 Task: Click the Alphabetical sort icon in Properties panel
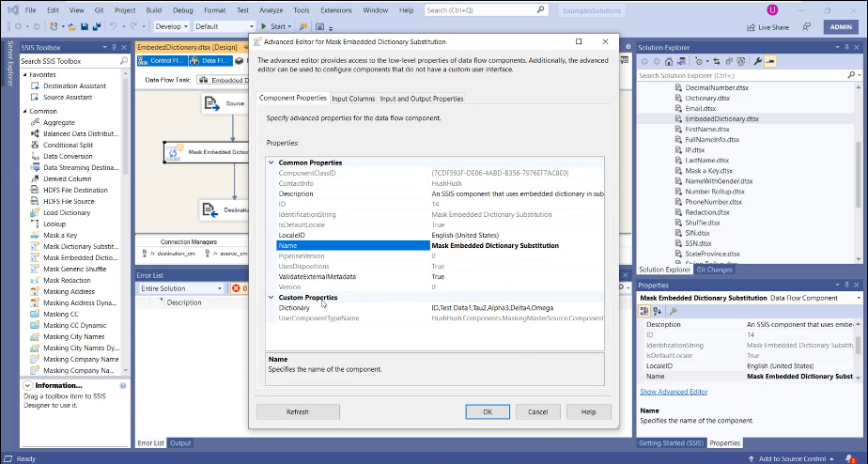click(657, 311)
